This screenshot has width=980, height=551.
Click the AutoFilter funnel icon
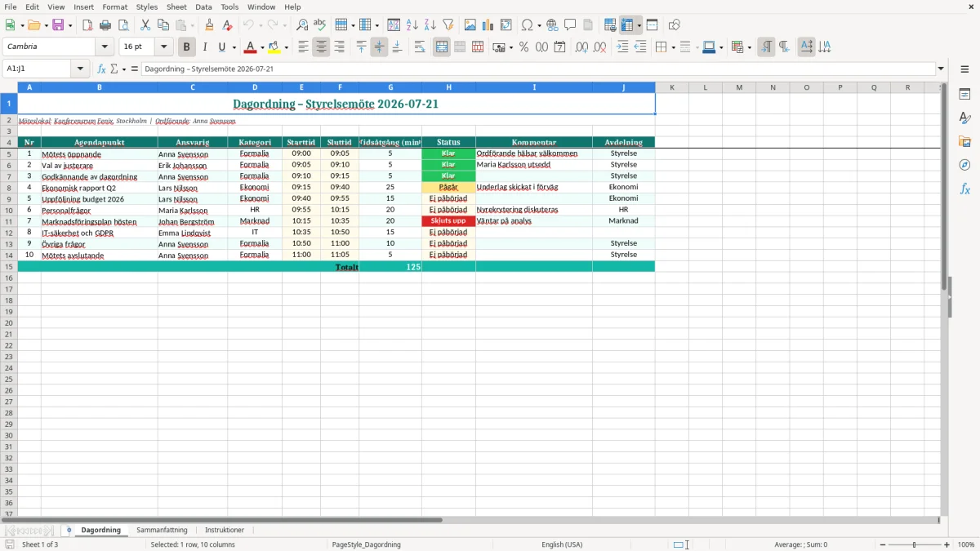pos(448,25)
